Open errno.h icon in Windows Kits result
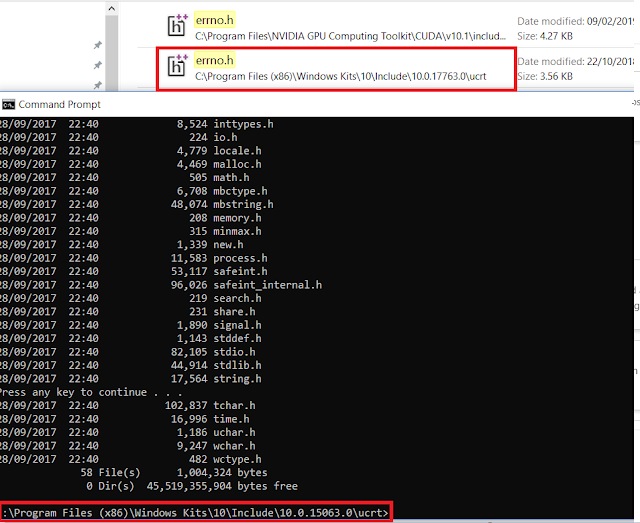640x523 pixels. [178, 66]
